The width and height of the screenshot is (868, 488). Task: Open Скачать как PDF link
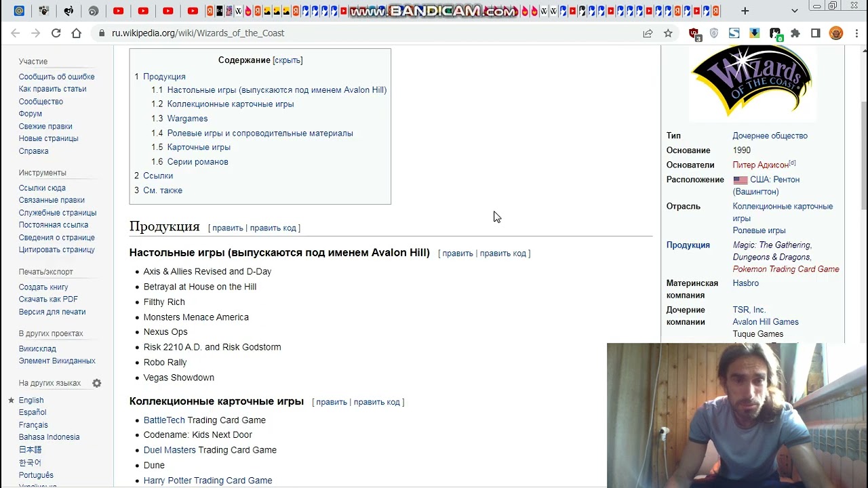(48, 299)
